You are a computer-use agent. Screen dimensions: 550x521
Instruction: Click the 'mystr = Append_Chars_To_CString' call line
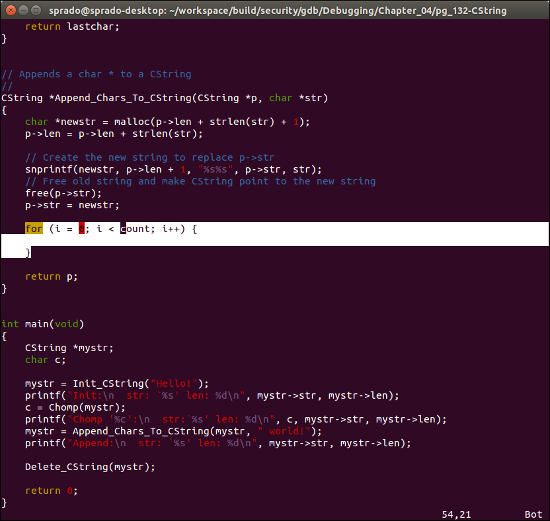(173, 432)
